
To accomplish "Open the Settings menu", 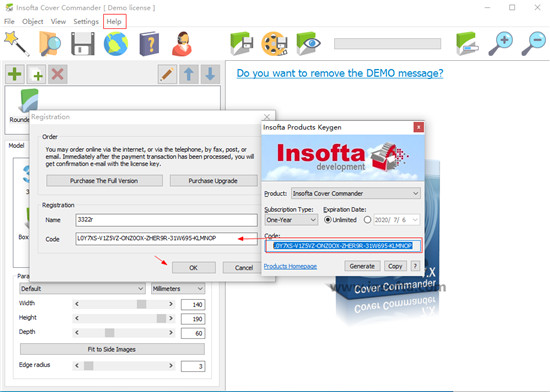I will [86, 21].
